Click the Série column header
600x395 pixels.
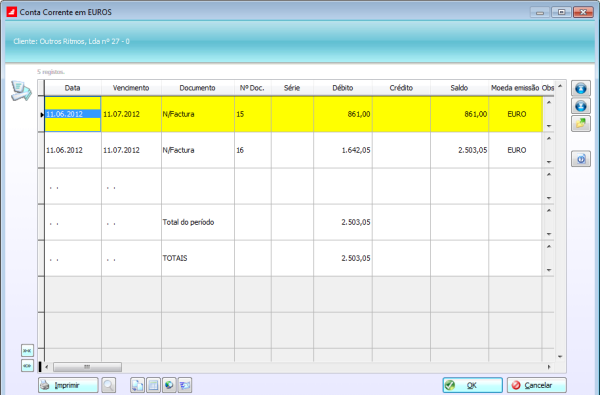coord(292,88)
